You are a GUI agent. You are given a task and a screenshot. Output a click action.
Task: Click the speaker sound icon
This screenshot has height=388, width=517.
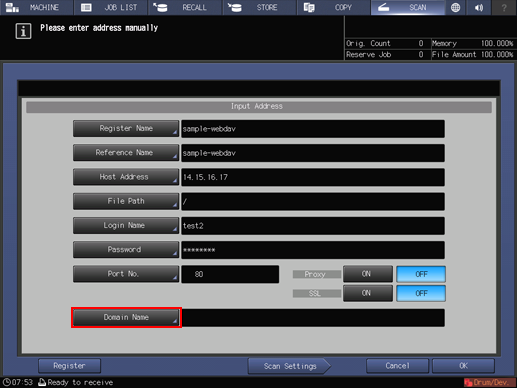point(479,7)
